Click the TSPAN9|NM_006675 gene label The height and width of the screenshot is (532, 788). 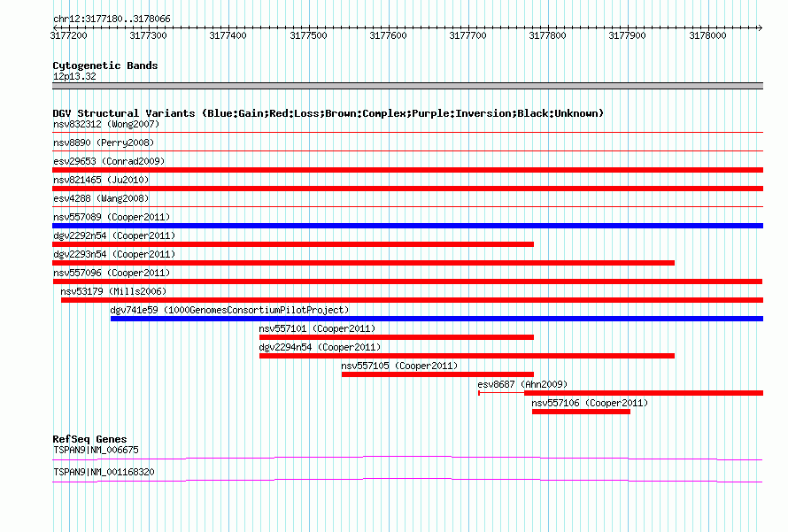coord(96,450)
